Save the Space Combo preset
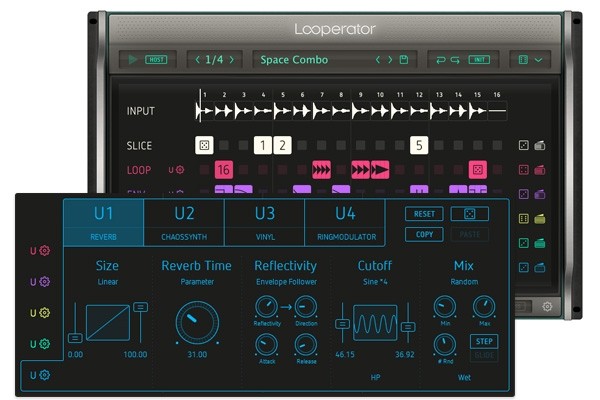The image size is (600, 400). tap(404, 59)
